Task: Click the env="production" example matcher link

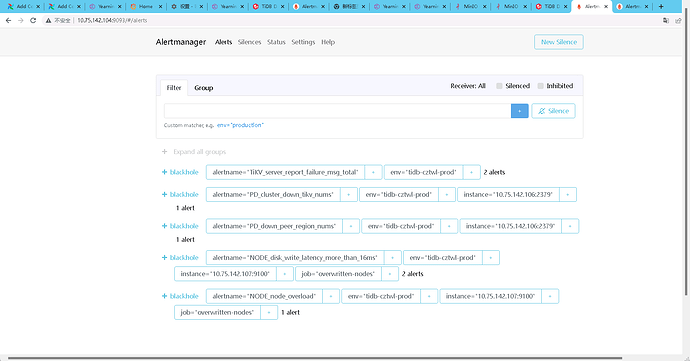Action: 240,125
